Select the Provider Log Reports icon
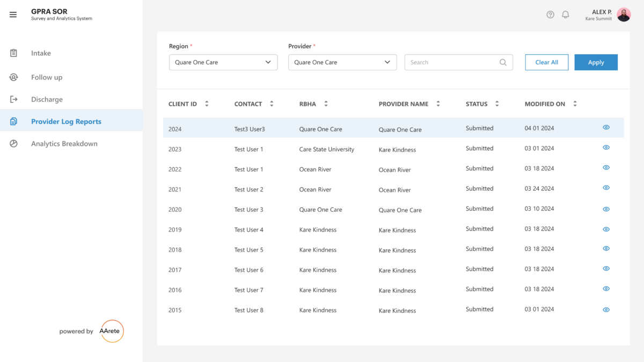 (13, 121)
